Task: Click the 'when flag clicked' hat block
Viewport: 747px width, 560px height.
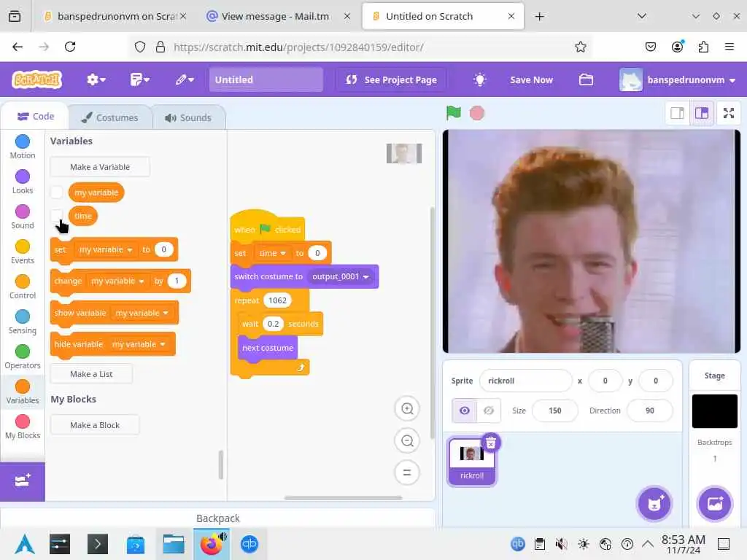Action: [267, 228]
